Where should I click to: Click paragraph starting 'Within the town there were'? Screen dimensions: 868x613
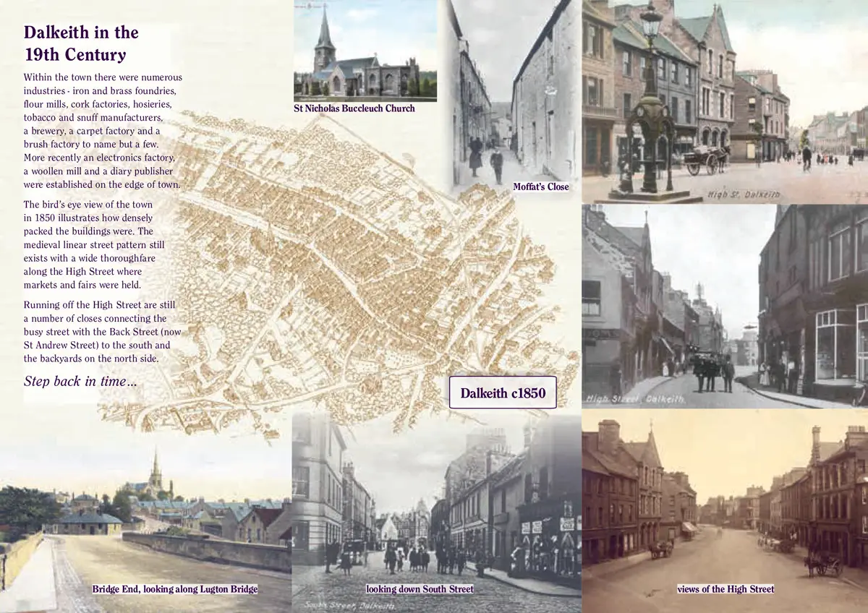click(103, 131)
